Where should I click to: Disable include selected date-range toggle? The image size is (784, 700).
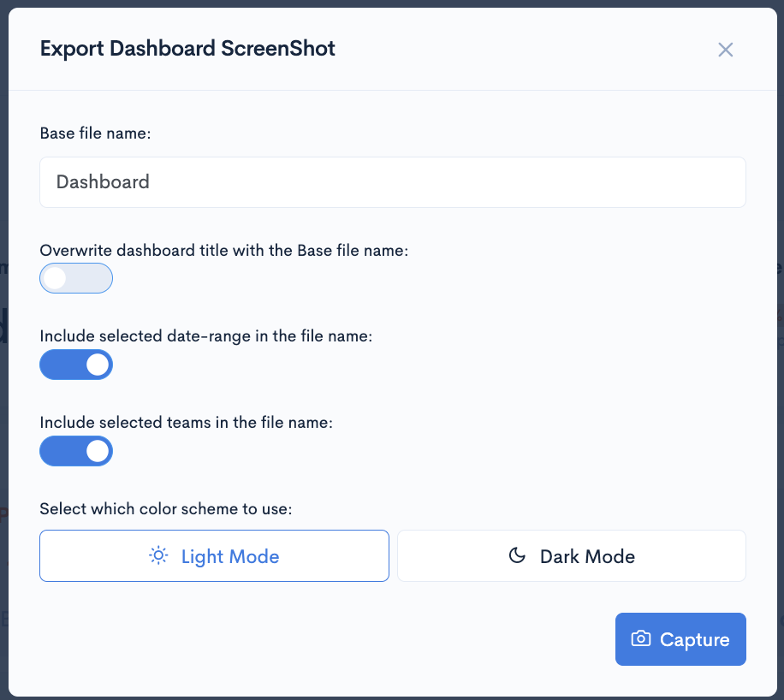[76, 365]
